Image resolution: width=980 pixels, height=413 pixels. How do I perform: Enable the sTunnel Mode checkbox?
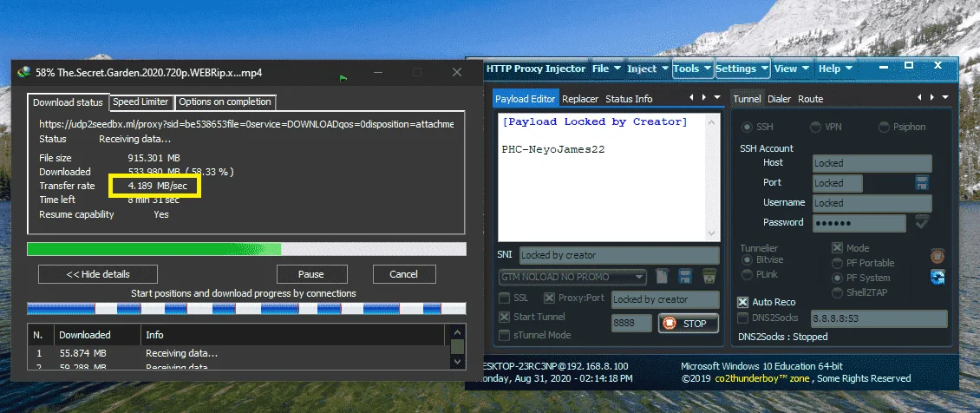[x=505, y=335]
